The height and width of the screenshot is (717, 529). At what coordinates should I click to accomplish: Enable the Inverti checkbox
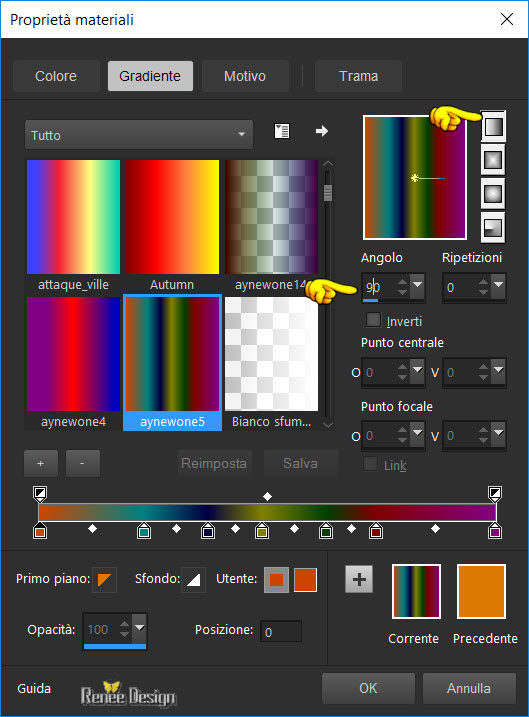click(373, 320)
